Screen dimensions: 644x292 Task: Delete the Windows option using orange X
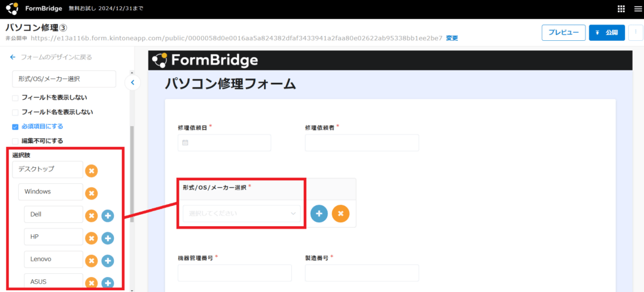[x=91, y=193]
